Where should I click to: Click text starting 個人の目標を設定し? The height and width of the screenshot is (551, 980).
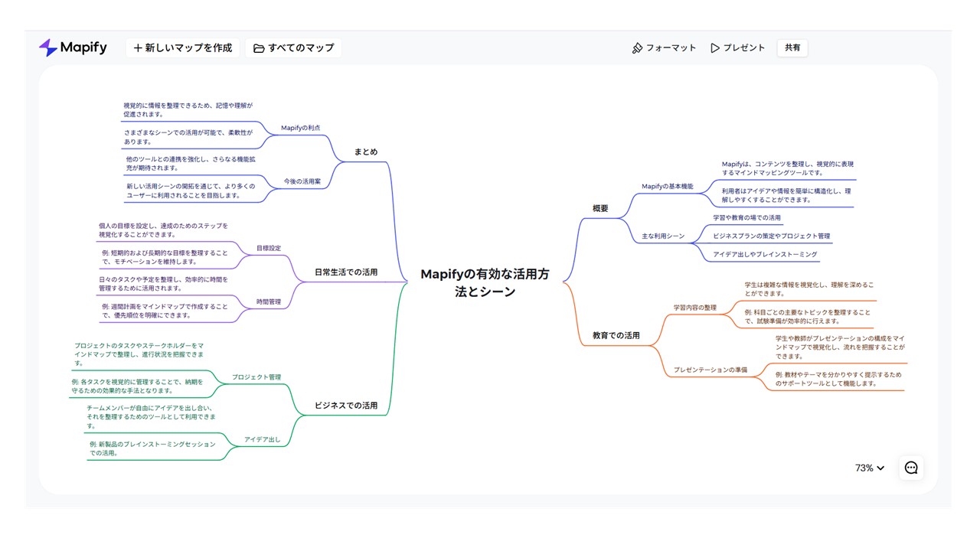pyautogui.click(x=163, y=230)
